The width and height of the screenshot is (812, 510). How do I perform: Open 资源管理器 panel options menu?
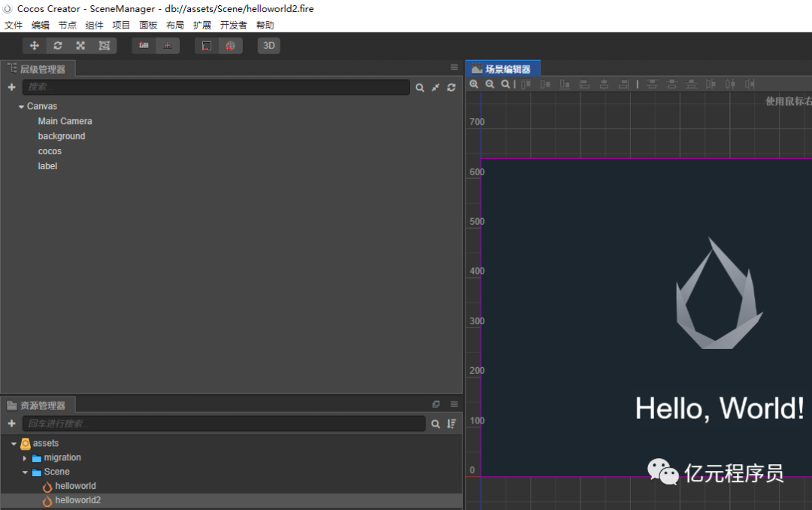click(x=454, y=404)
